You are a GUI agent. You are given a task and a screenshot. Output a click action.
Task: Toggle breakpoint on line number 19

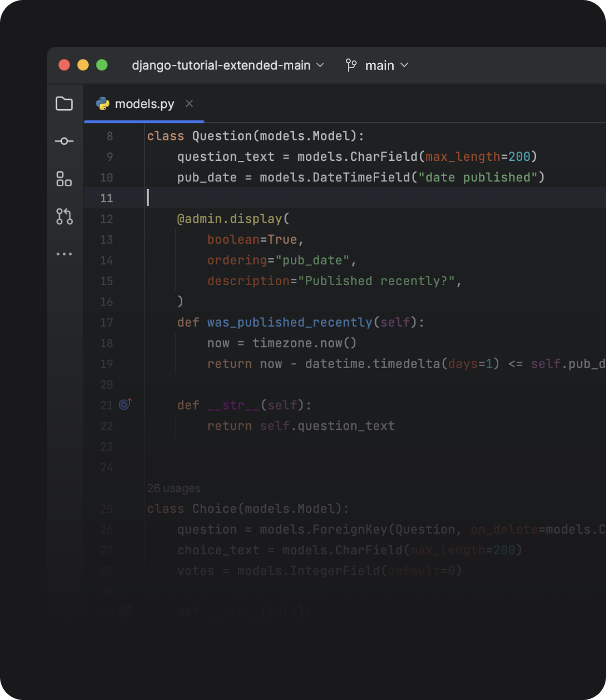click(106, 364)
